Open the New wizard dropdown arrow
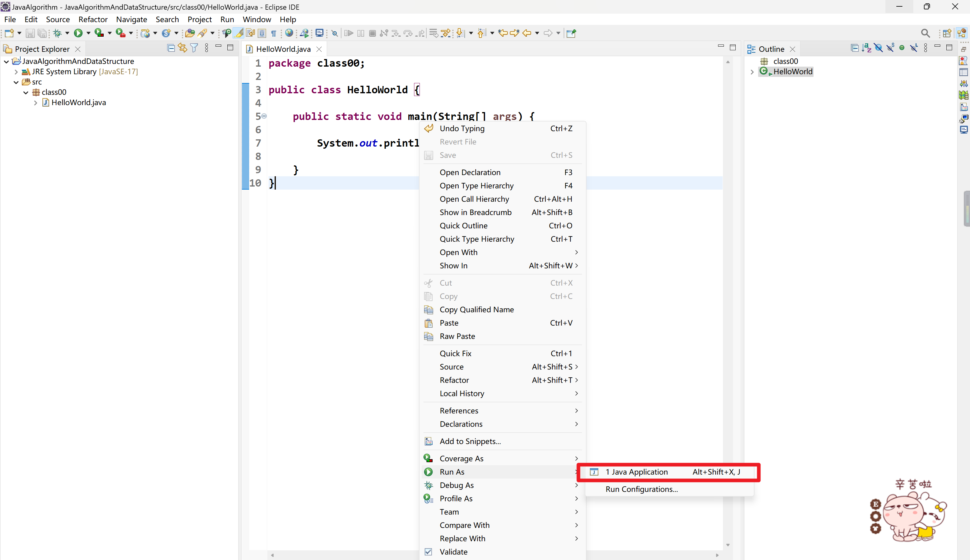The height and width of the screenshot is (560, 970). tap(19, 33)
